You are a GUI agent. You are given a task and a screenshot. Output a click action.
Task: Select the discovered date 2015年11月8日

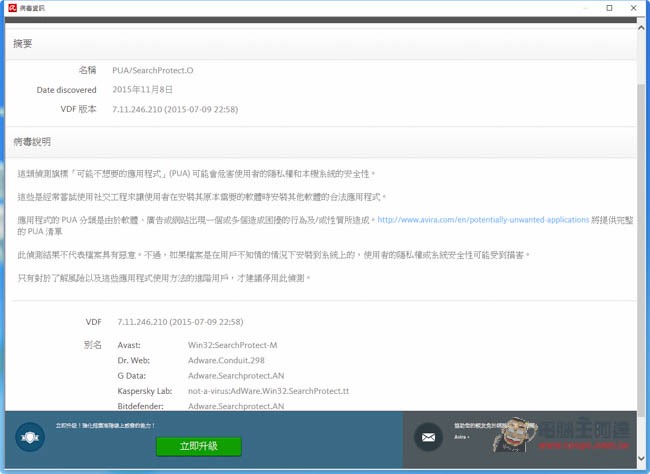point(142,90)
